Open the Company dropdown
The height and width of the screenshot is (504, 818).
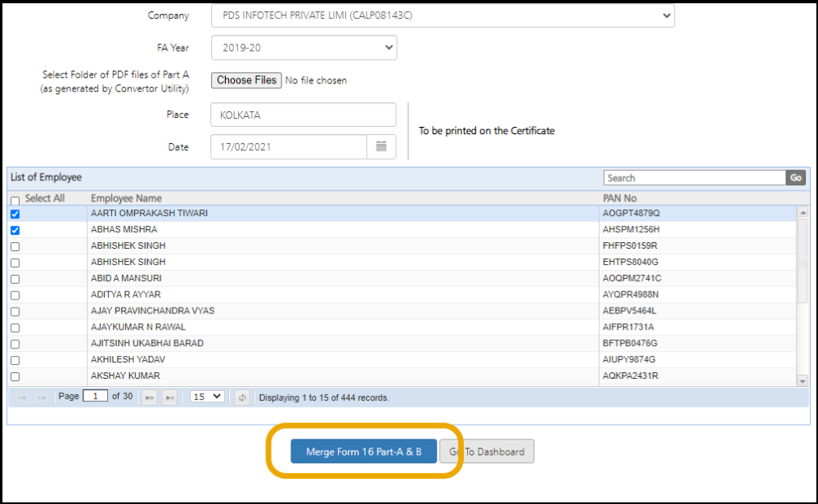(443, 16)
